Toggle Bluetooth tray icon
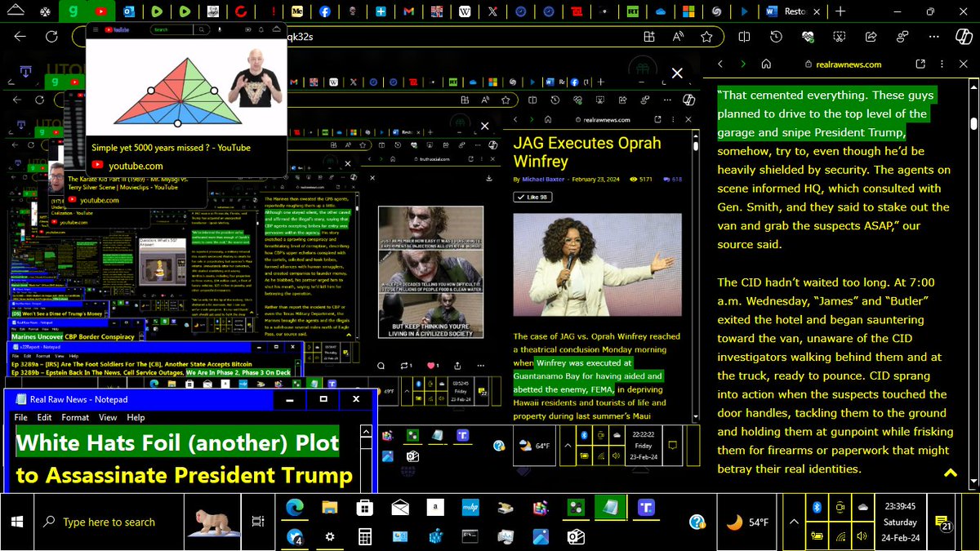The image size is (980, 551). coord(815,507)
